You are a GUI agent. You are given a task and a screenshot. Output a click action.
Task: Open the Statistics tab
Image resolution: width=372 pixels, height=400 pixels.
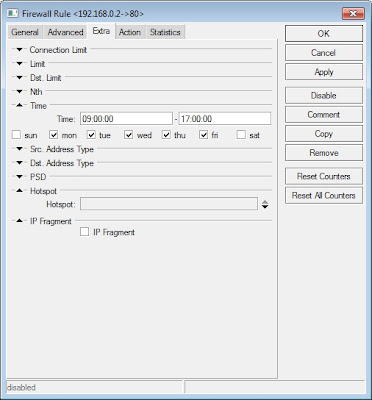tap(165, 32)
